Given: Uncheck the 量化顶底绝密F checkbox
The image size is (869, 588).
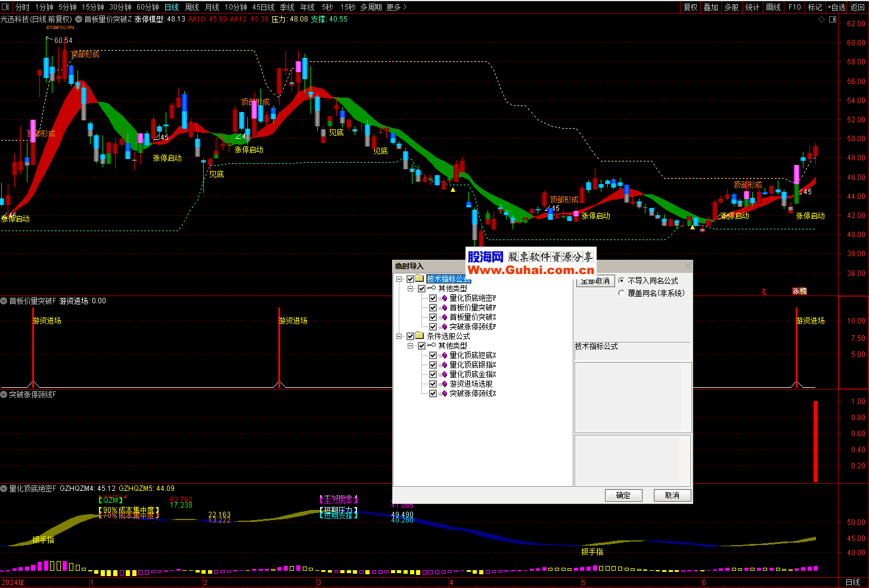Looking at the screenshot, I should [433, 298].
